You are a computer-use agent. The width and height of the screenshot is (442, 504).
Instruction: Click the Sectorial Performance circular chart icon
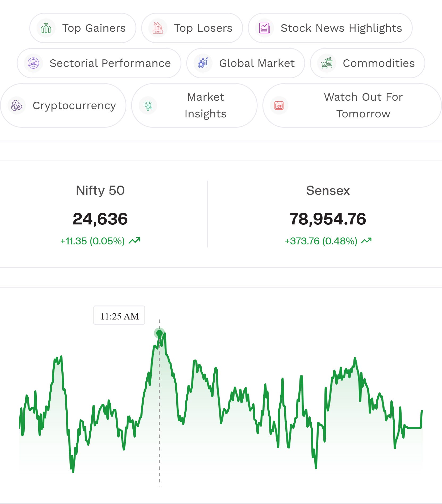(34, 63)
